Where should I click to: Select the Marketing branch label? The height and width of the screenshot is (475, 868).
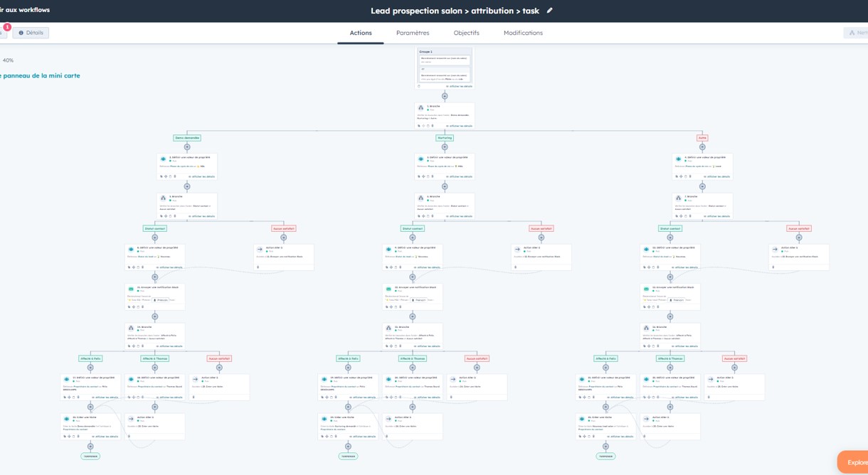445,138
